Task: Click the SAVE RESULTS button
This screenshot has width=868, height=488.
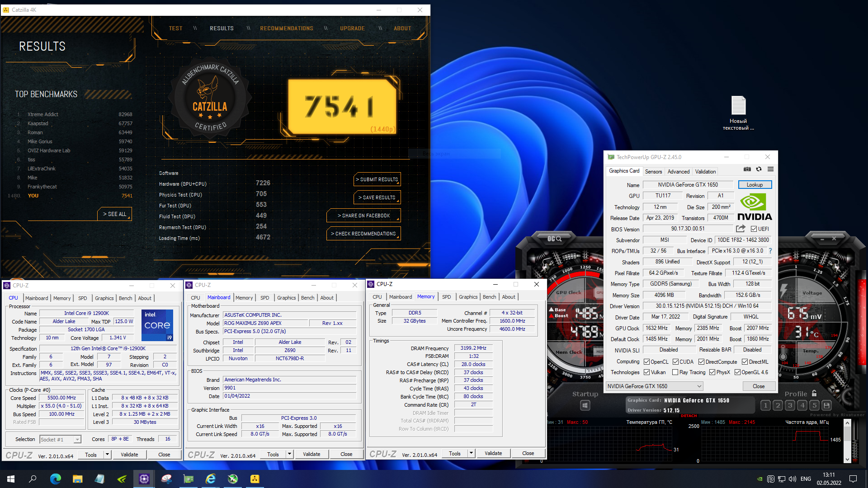Action: click(x=377, y=197)
